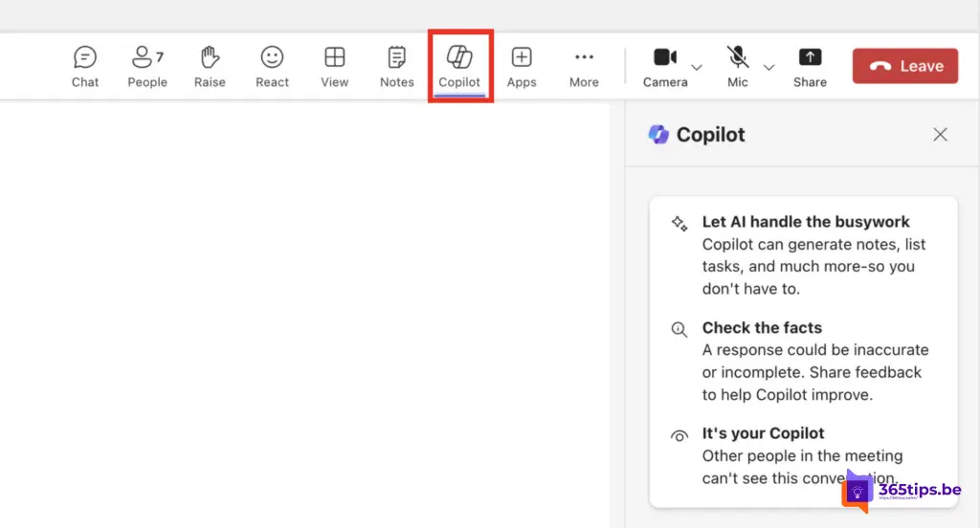Screen dimensions: 980x528
Task: Leave the meeting with red button
Action: tap(905, 66)
